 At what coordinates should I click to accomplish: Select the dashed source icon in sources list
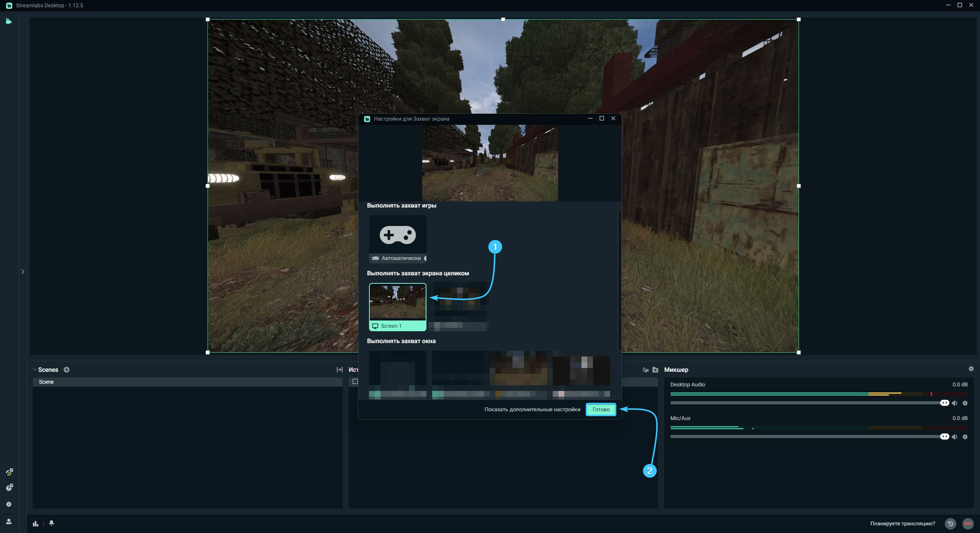355,381
